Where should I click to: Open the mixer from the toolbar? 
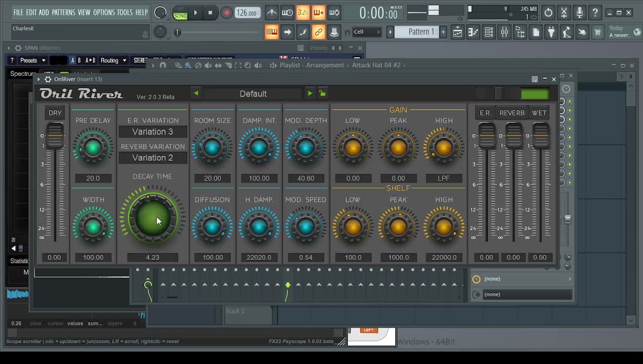pos(504,32)
